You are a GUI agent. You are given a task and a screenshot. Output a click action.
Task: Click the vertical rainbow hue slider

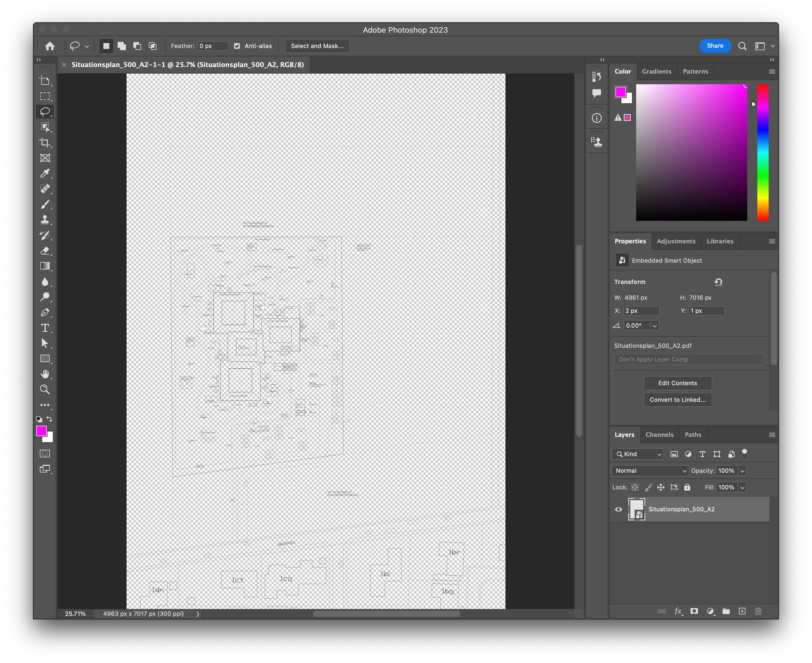pos(763,153)
